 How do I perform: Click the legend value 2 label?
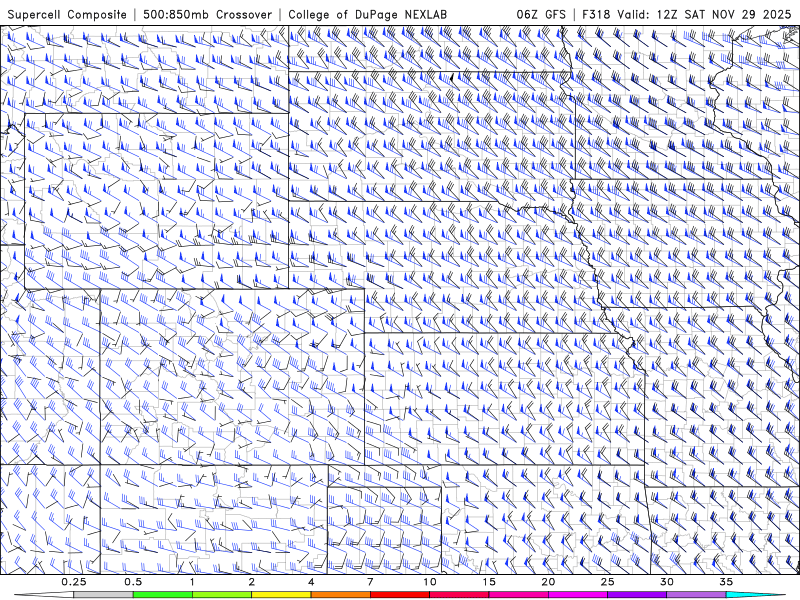tap(252, 582)
